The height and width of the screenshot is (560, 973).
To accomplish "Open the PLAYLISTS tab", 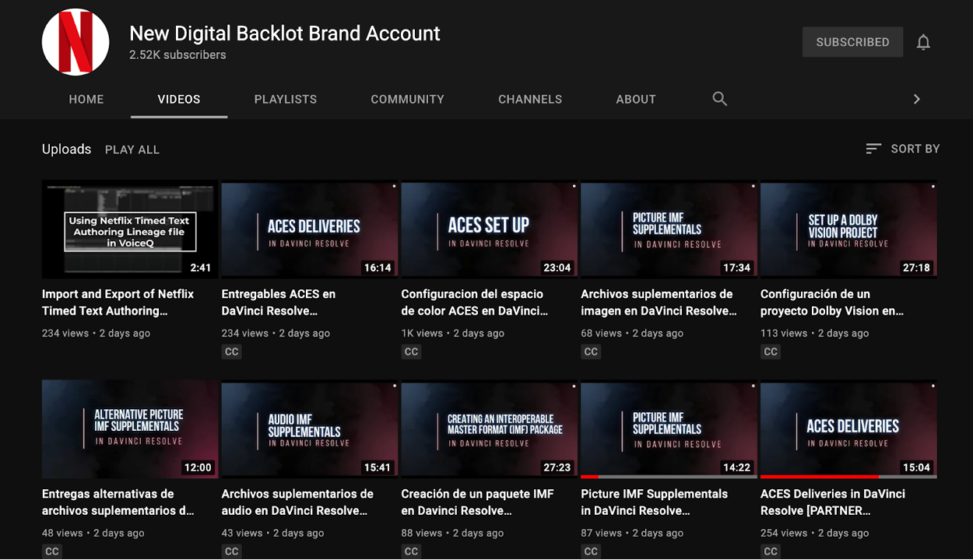I will (286, 99).
